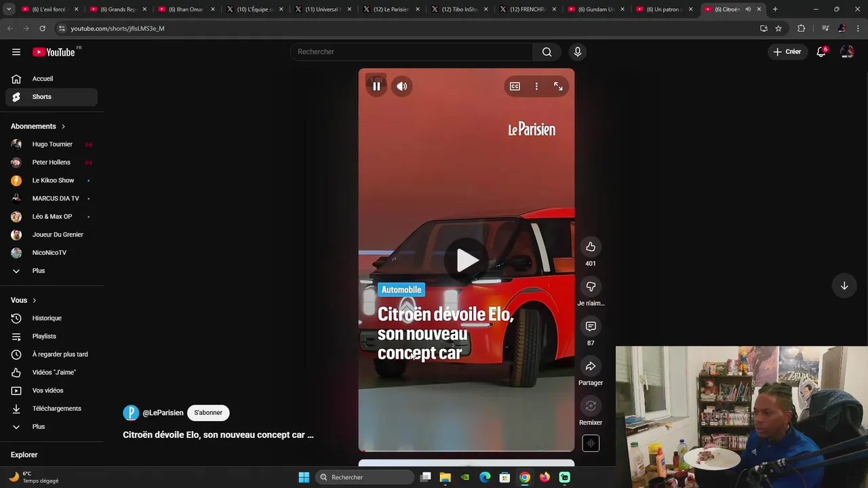Click the taskbar Rechercher search box
Image resolution: width=868 pixels, height=488 pixels.
[366, 477]
